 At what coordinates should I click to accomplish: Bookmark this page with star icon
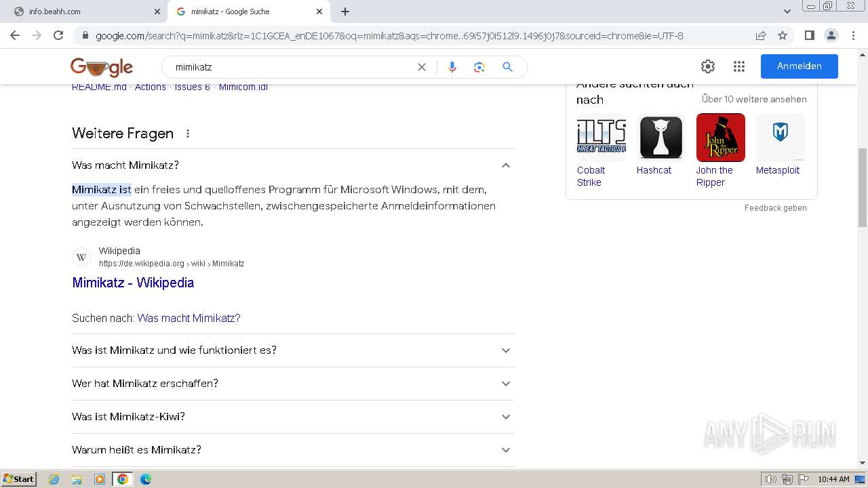783,35
